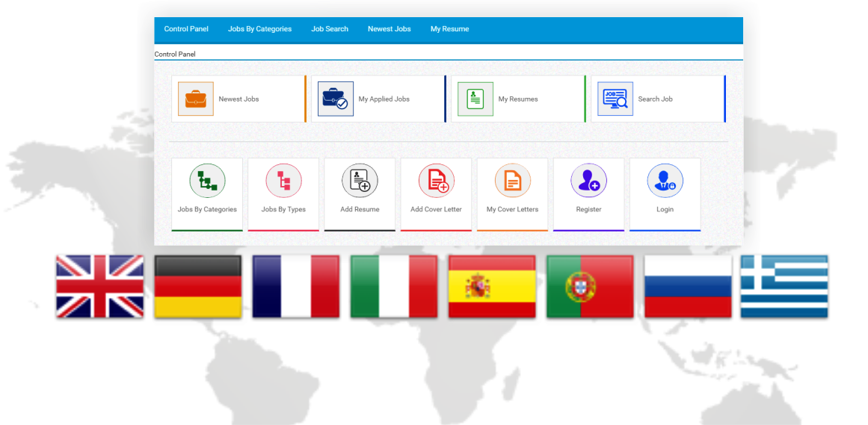868x425 pixels.
Task: Click the Newest Jobs card label
Action: (238, 99)
